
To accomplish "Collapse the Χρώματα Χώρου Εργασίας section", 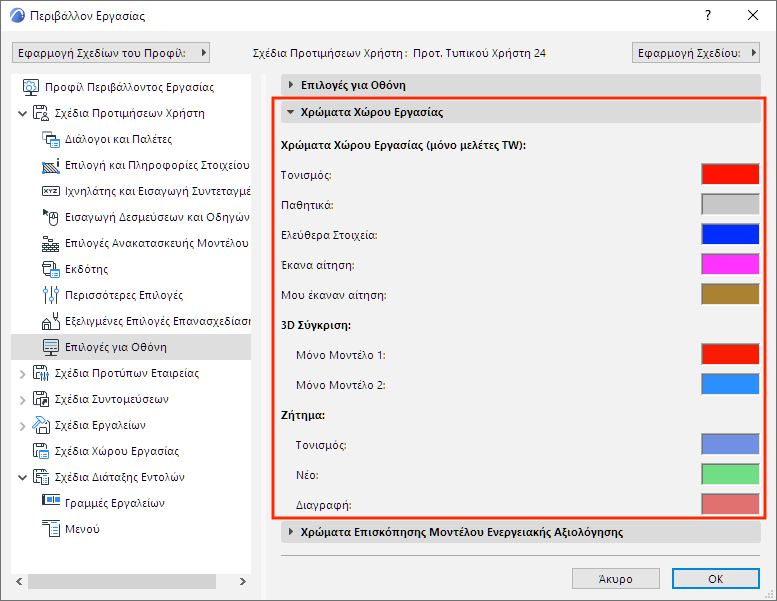I will [291, 112].
